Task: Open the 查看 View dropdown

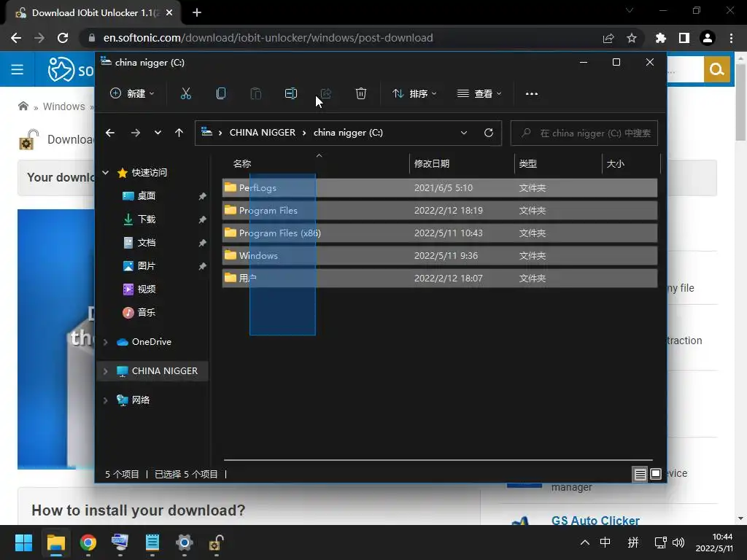Action: 479,94
